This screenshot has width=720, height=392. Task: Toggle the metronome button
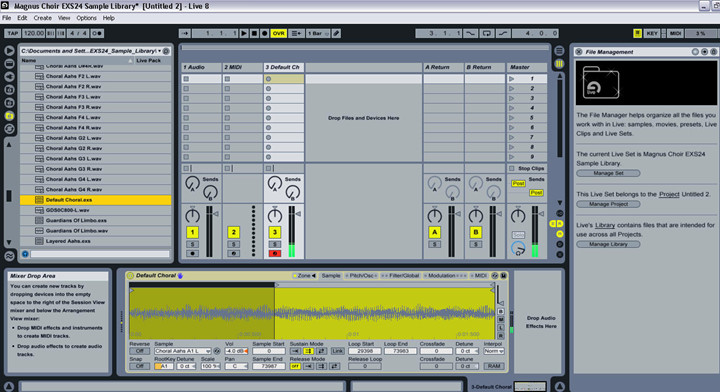(x=97, y=34)
